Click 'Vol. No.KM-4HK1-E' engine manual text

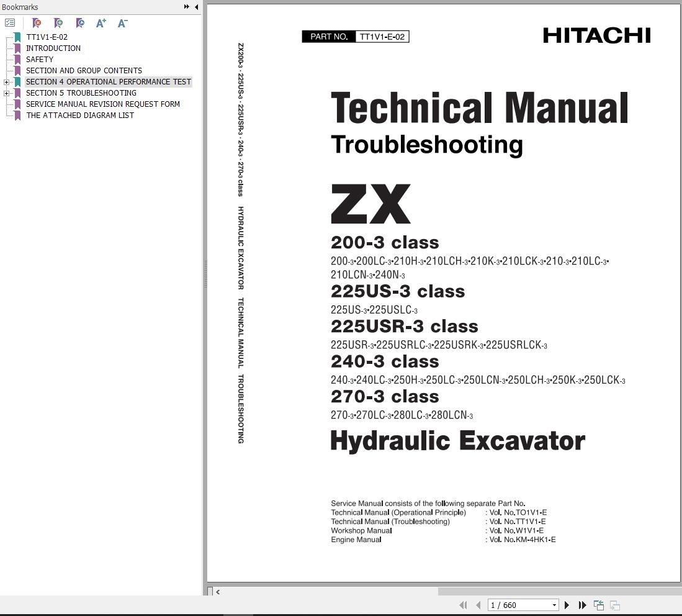click(523, 540)
